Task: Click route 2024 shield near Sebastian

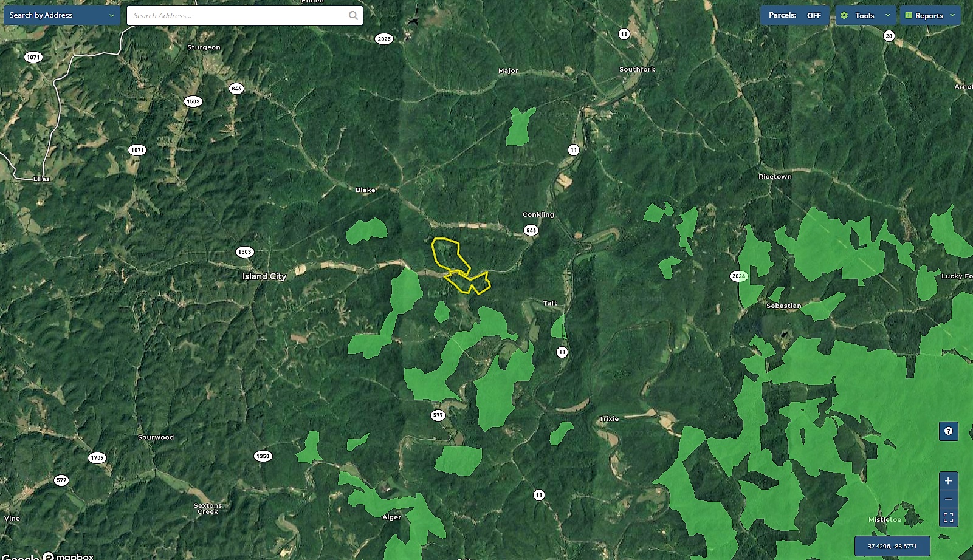Action: coord(738,276)
